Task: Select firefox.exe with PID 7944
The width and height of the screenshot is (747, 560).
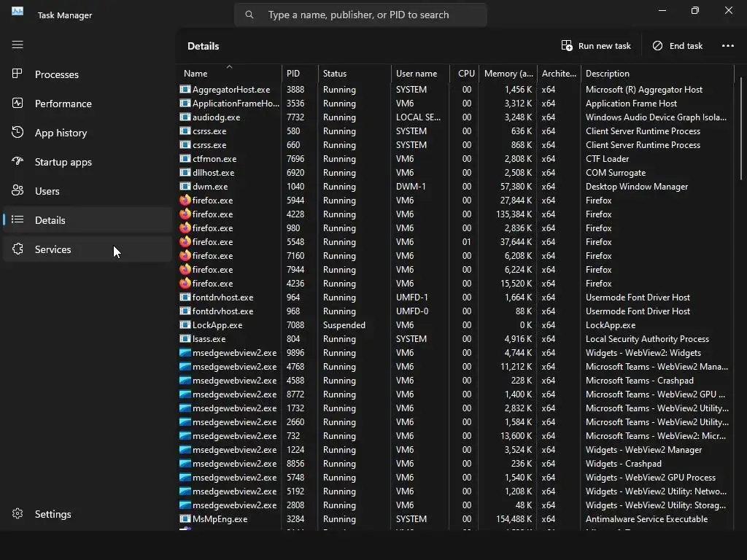Action: click(x=455, y=270)
